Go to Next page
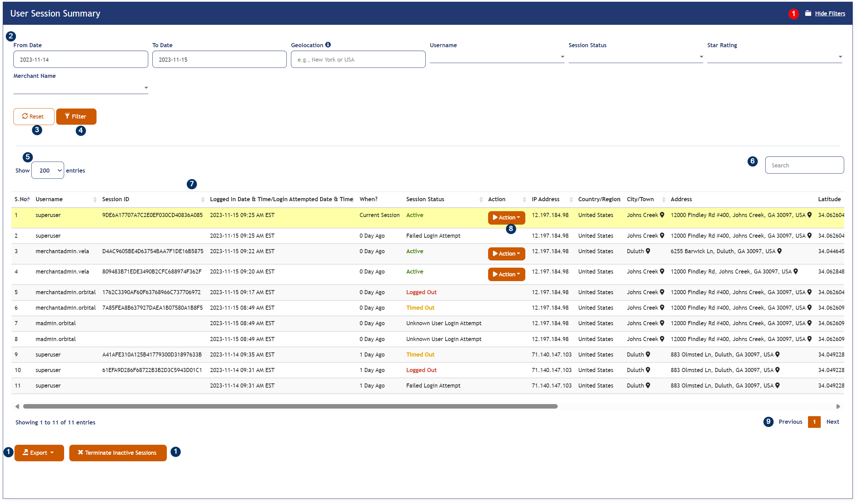 [833, 422]
